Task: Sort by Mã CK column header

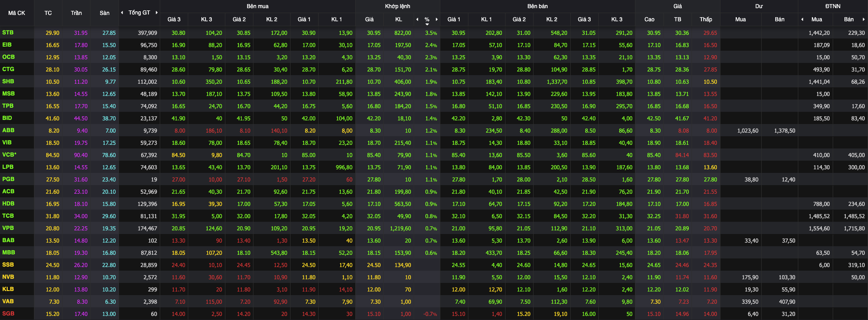Action: 17,13
